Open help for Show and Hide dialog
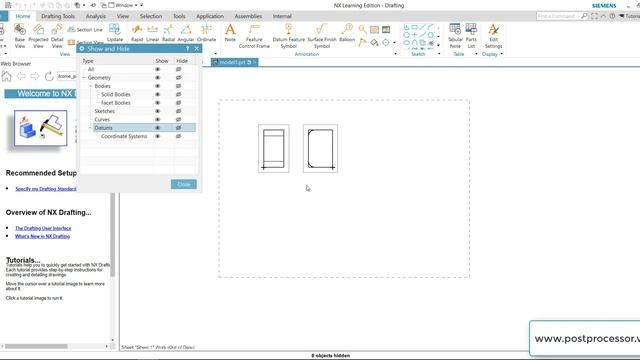Screen dimensions: 640x360 point(188,49)
